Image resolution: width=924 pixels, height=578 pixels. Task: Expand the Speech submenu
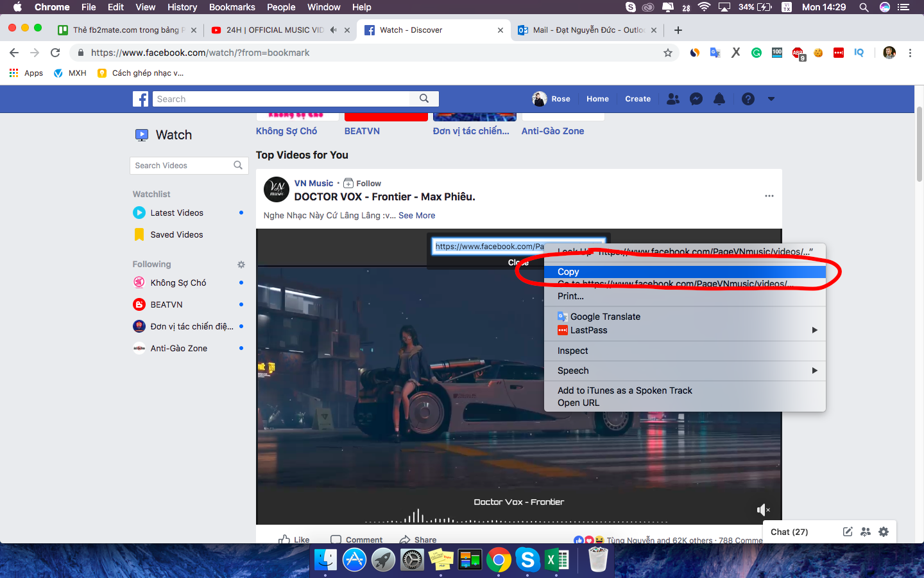(572, 371)
